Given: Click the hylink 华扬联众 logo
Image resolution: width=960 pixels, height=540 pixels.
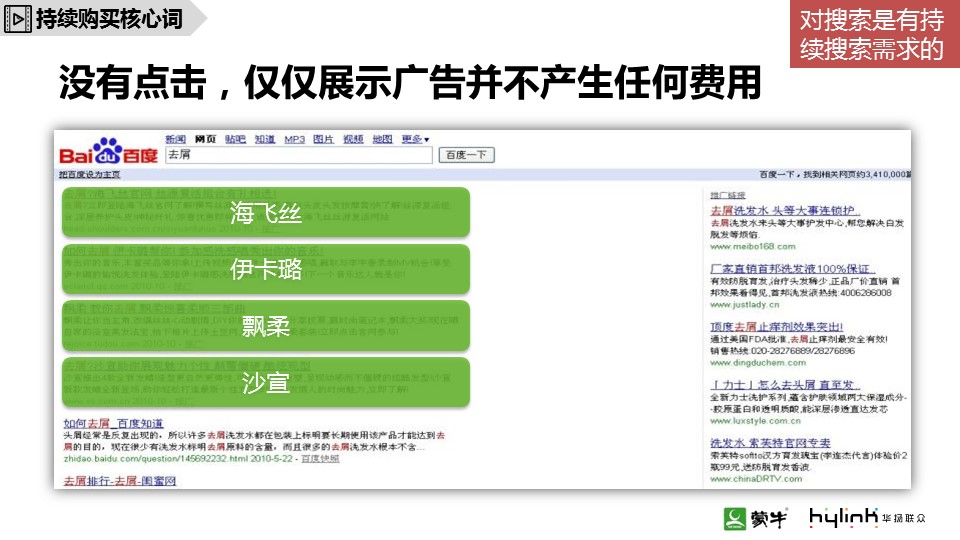Looking at the screenshot, I should click(867, 517).
